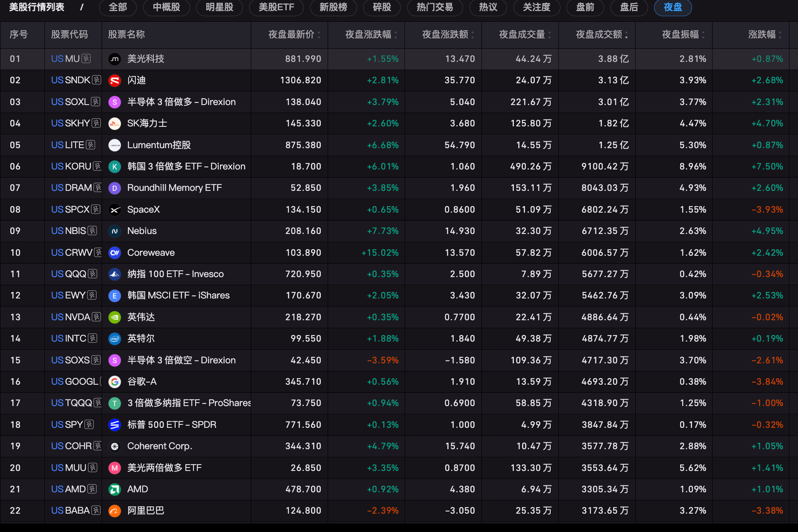This screenshot has width=798, height=532.
Task: Click the Intel logo icon
Action: point(114,339)
